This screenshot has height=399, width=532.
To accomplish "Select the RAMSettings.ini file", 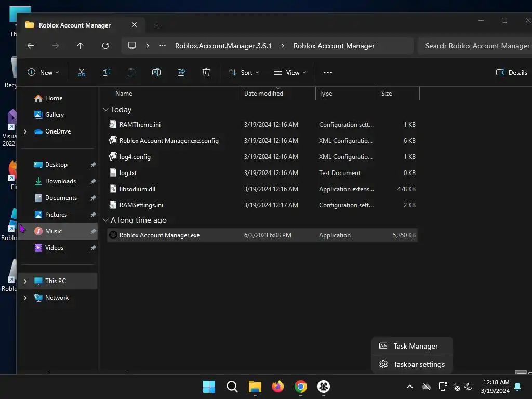I will coord(262,205).
